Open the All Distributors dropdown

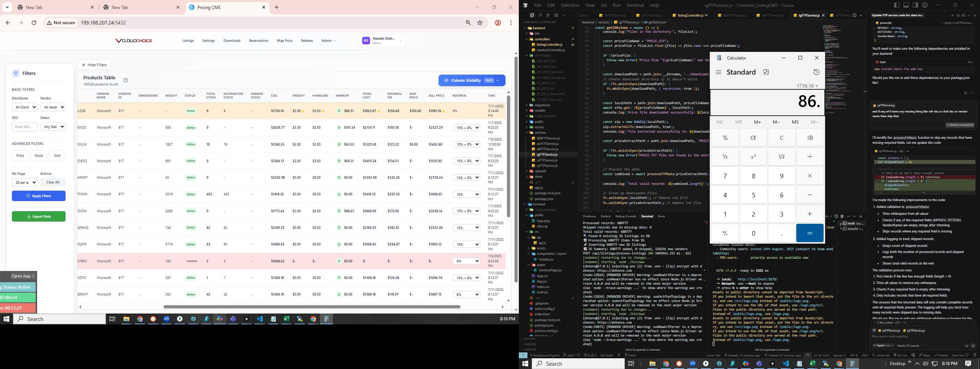[x=25, y=107]
